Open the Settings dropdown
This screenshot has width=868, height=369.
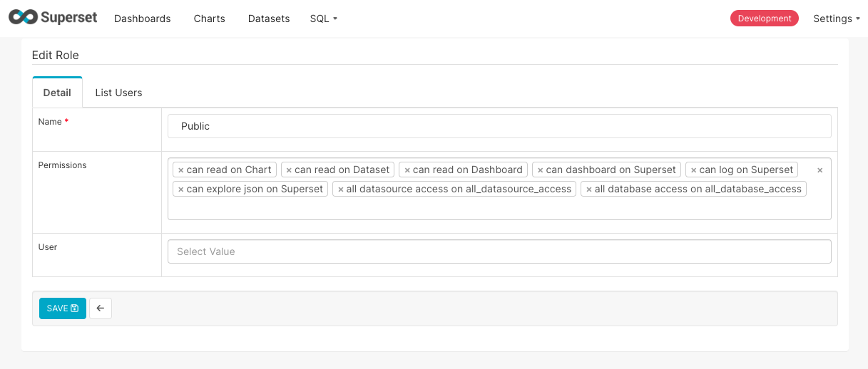pyautogui.click(x=836, y=19)
